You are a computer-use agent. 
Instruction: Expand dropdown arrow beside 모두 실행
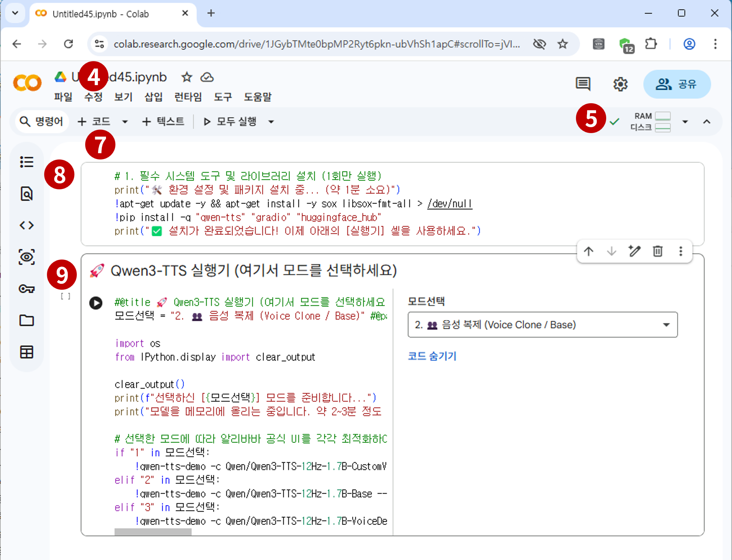(271, 122)
